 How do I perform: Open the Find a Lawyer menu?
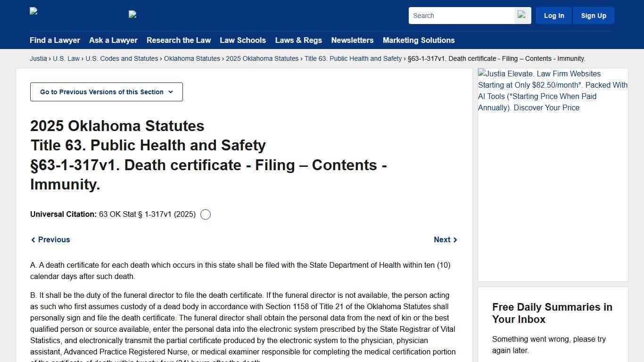tap(55, 41)
